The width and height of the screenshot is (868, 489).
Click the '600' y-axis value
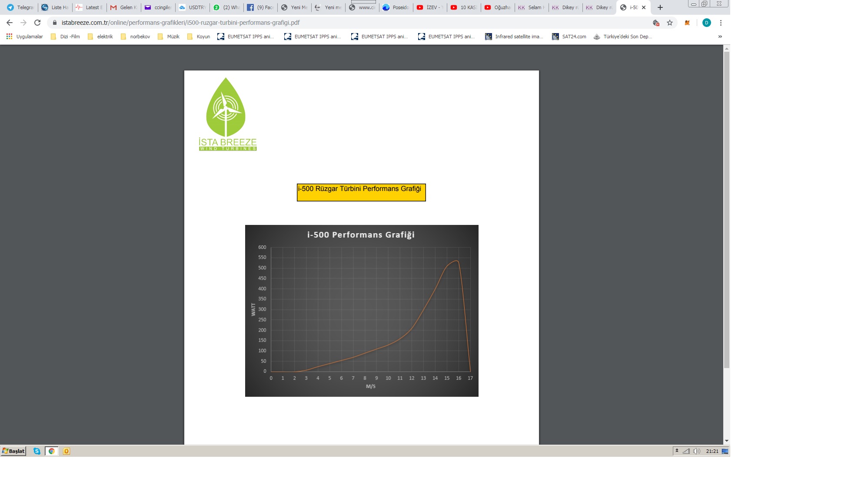click(262, 247)
